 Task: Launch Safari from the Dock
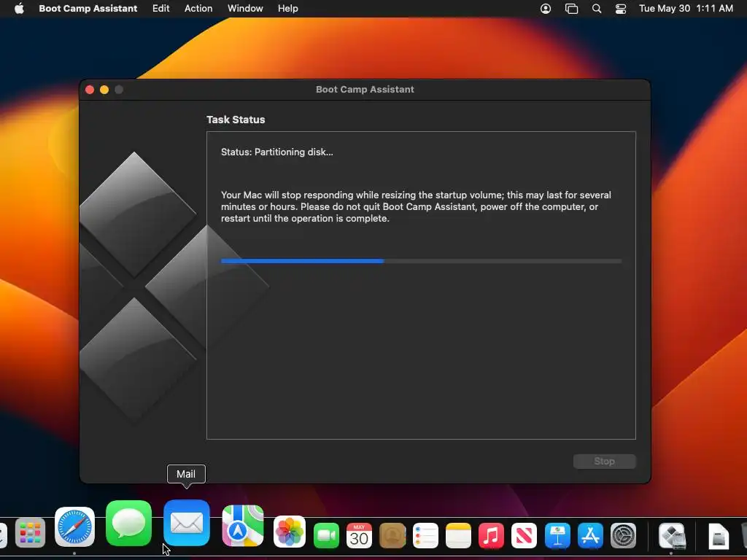click(75, 527)
